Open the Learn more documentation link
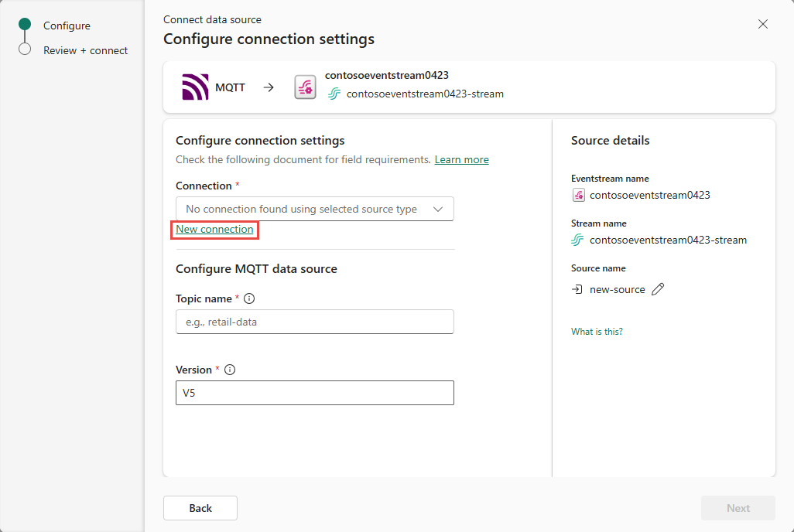 click(x=461, y=159)
